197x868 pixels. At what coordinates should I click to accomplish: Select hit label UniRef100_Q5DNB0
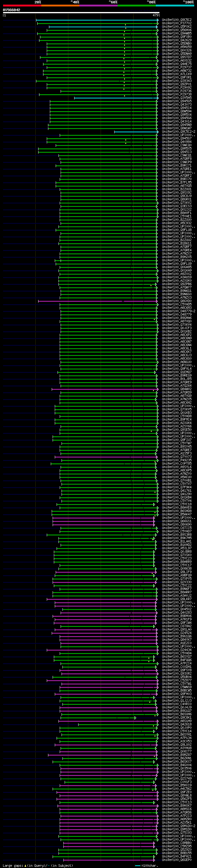(x=177, y=43)
